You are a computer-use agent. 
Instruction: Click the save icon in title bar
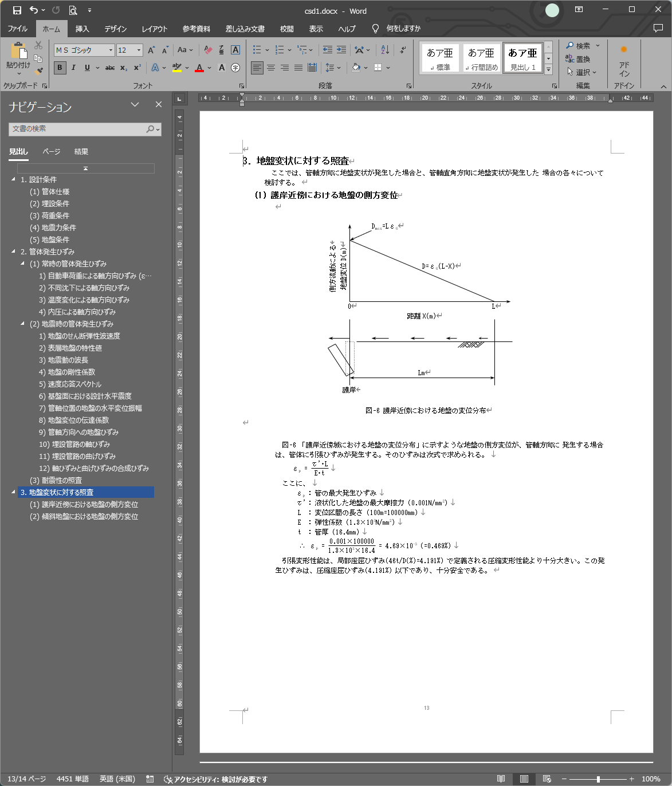[x=17, y=10]
